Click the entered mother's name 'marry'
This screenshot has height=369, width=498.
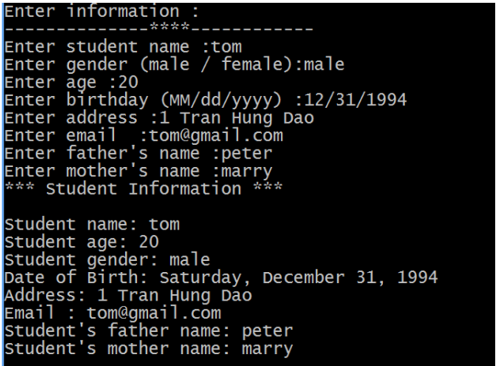[x=247, y=172]
